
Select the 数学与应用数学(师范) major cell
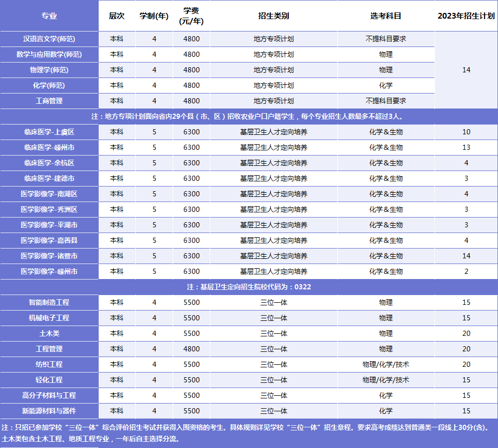tap(49, 54)
